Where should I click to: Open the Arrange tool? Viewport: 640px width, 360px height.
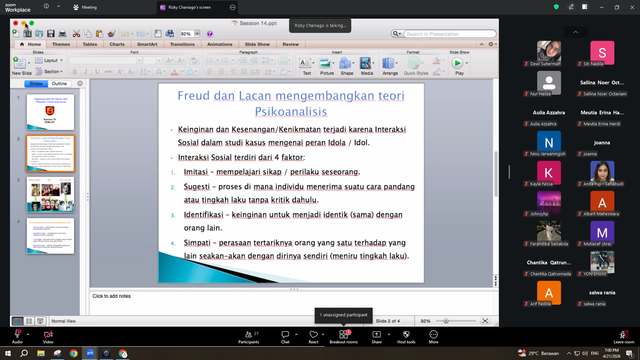click(388, 63)
